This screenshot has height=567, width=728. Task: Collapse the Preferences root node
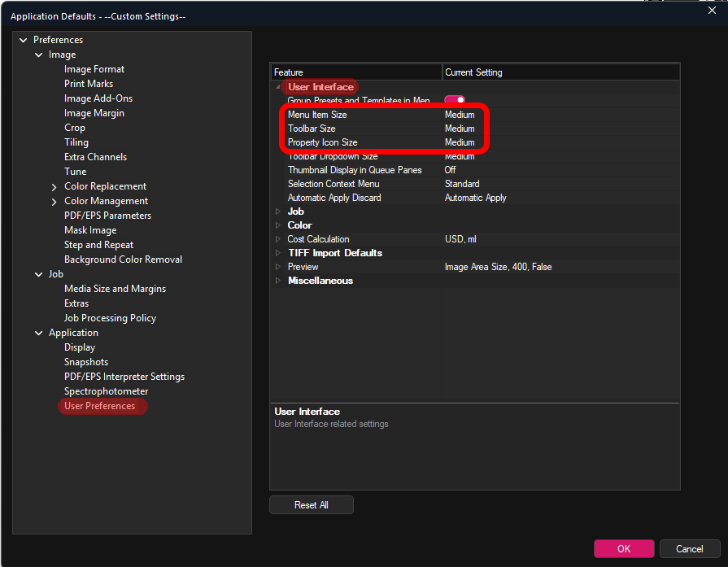point(23,40)
